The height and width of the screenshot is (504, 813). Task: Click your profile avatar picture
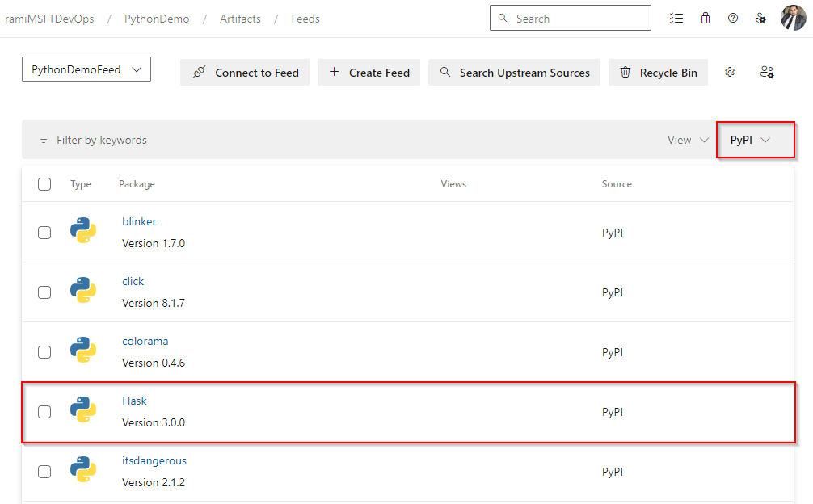click(x=793, y=17)
